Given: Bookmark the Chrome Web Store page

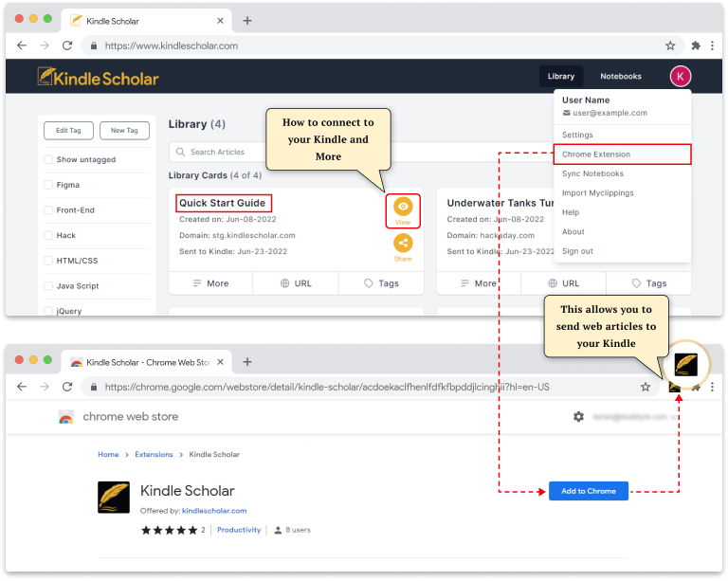Looking at the screenshot, I should click(646, 387).
